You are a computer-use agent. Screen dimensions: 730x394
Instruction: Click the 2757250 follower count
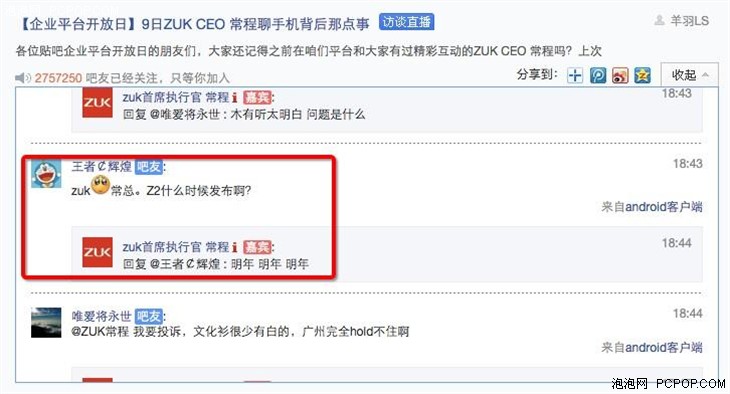pos(58,78)
